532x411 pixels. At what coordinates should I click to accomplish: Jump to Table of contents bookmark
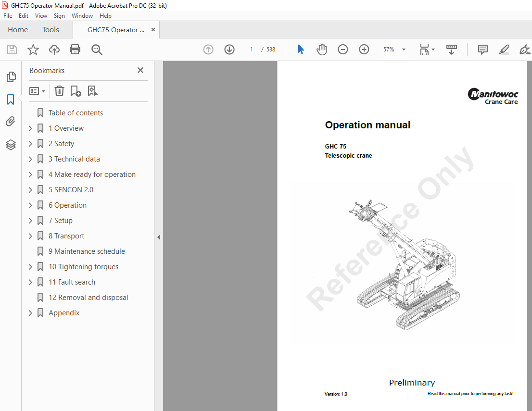(76, 113)
